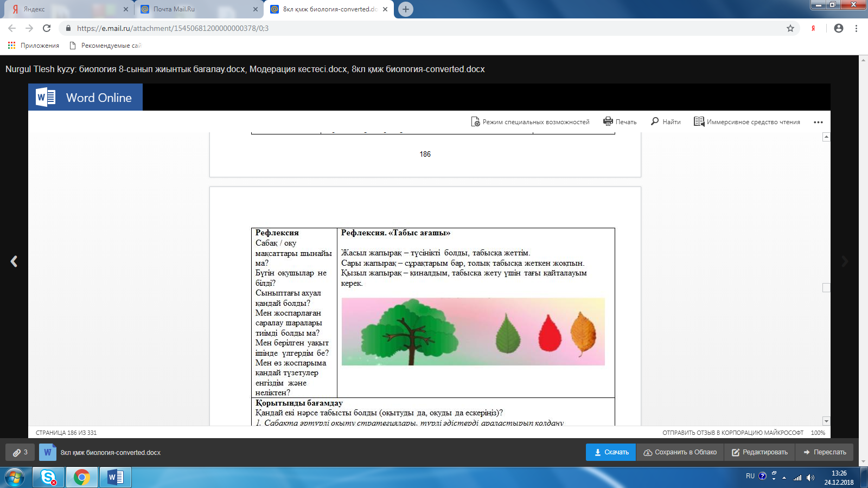Image resolution: width=868 pixels, height=488 pixels.
Task: Go back with the browser back arrow
Action: (12, 28)
